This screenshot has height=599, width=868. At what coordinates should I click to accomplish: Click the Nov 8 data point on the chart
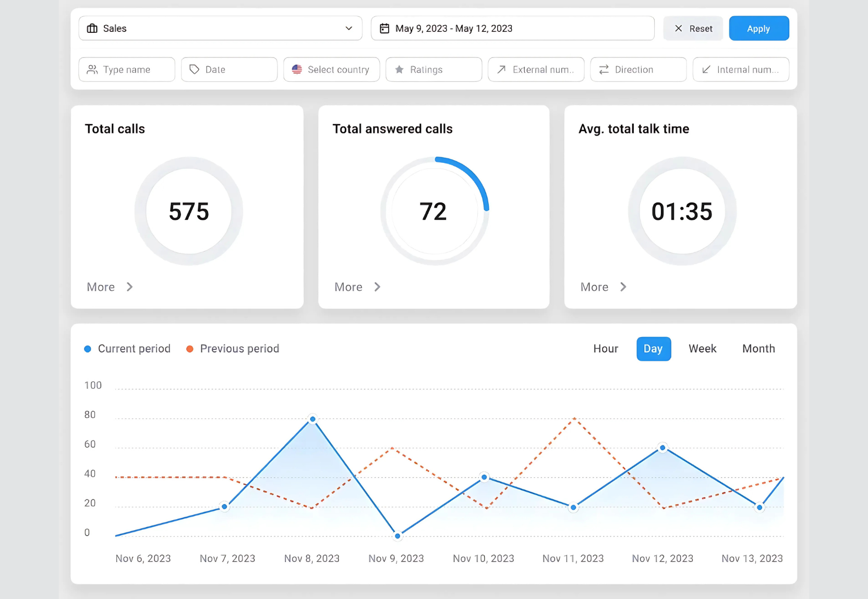tap(312, 418)
